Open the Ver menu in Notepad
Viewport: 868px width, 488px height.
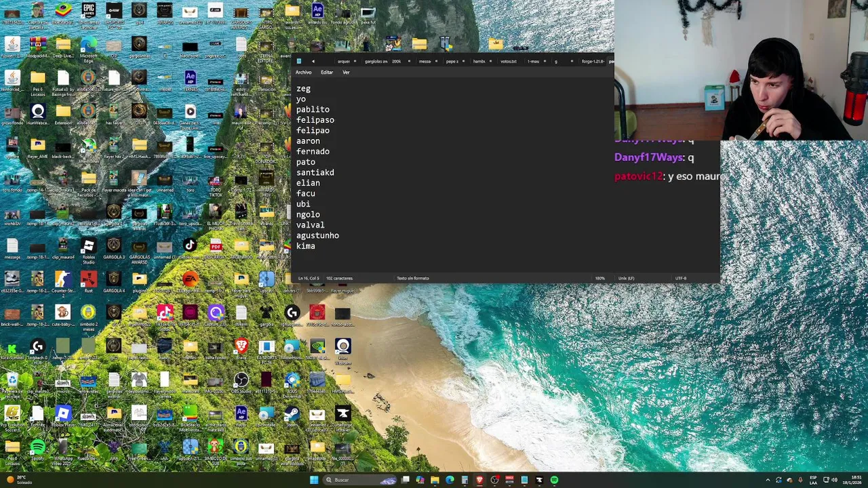(x=346, y=72)
